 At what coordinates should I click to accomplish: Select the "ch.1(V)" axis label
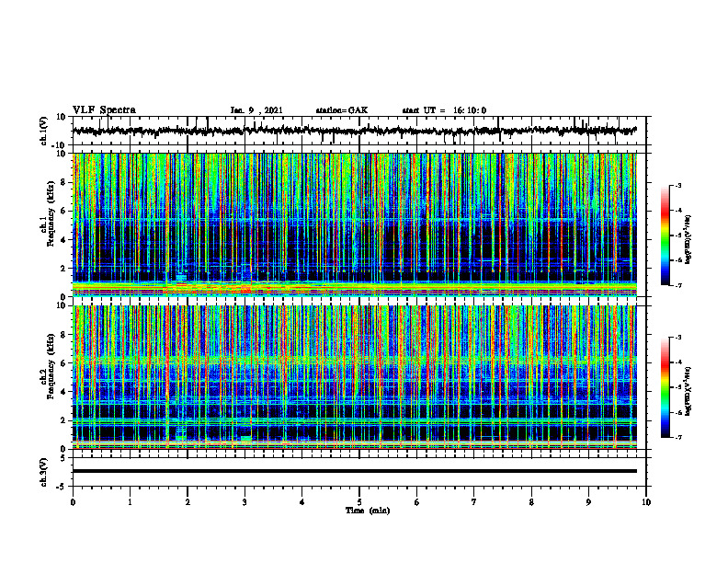[44, 131]
